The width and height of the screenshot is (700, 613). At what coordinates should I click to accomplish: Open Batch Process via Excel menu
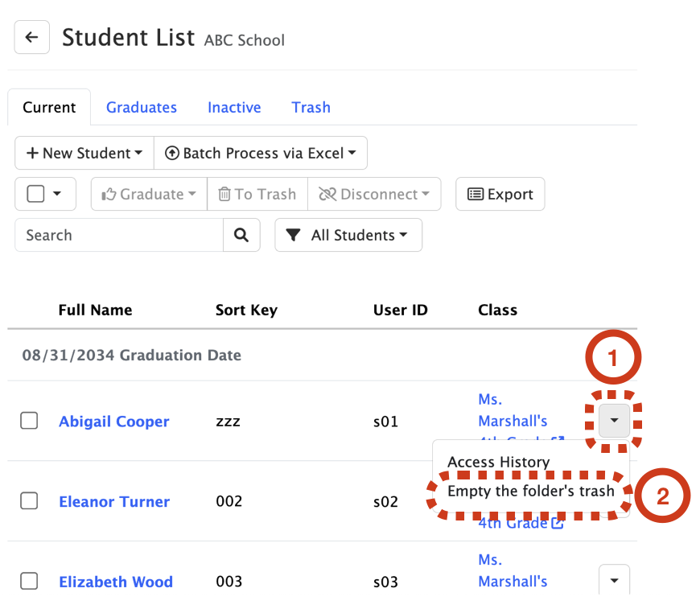[x=261, y=153]
